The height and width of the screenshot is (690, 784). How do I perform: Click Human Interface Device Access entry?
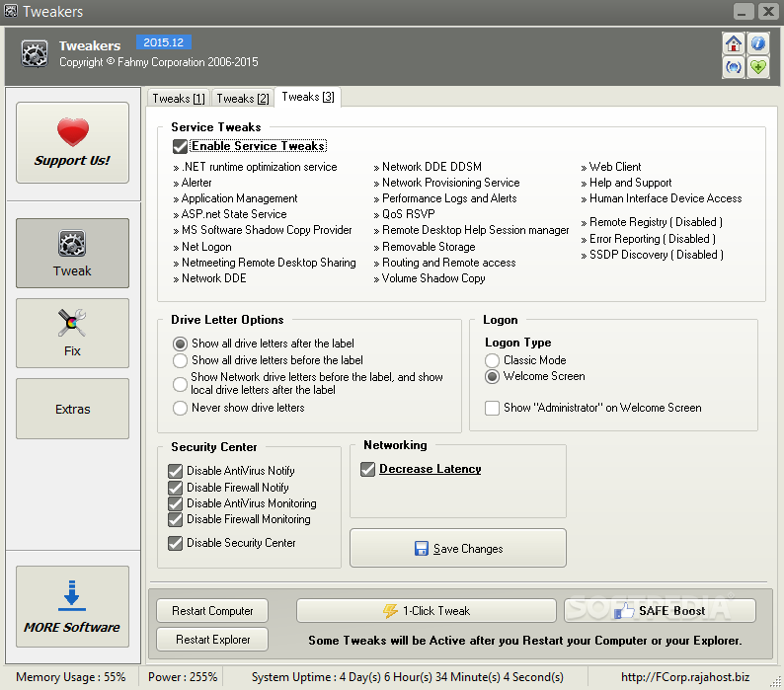662,198
